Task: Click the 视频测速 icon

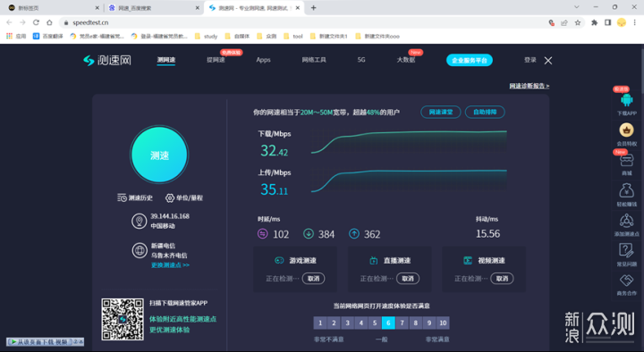Action: [468, 261]
